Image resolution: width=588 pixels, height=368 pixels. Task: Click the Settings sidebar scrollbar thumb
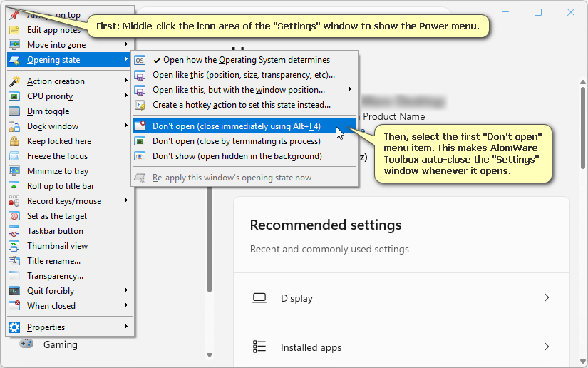click(210, 240)
